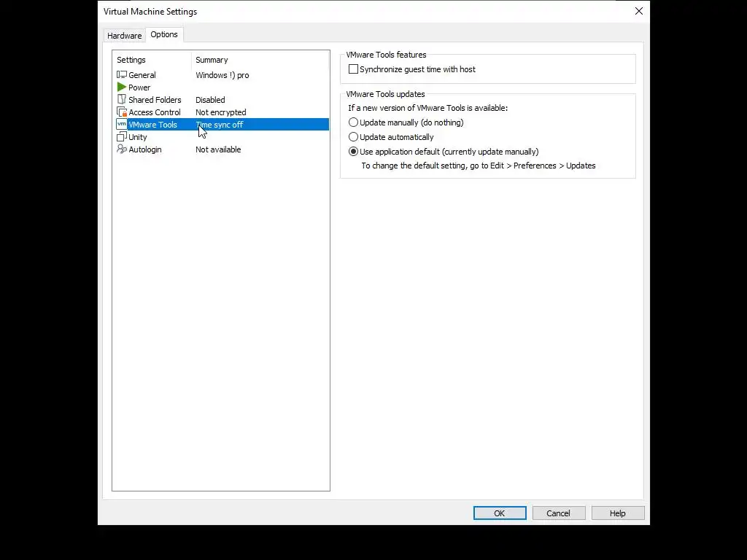Open Help for settings
Screen dimensions: 747x560
pyautogui.click(x=617, y=513)
